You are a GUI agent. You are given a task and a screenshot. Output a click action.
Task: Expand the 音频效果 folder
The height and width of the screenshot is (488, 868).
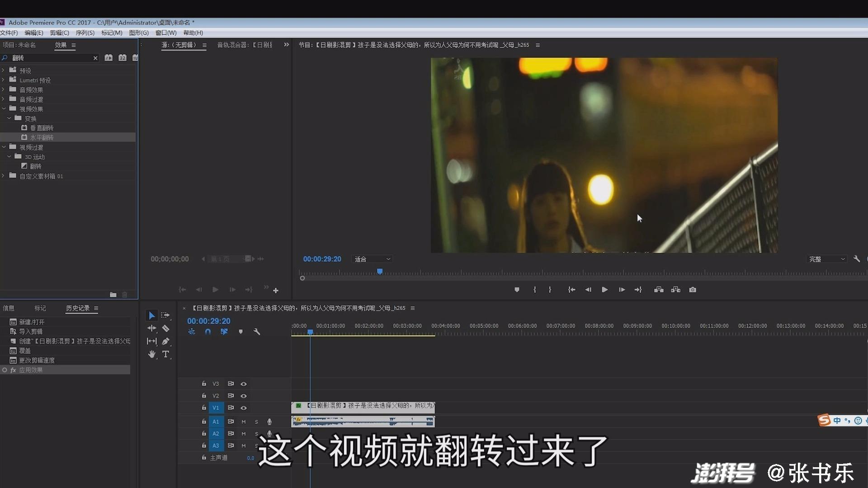[4, 89]
